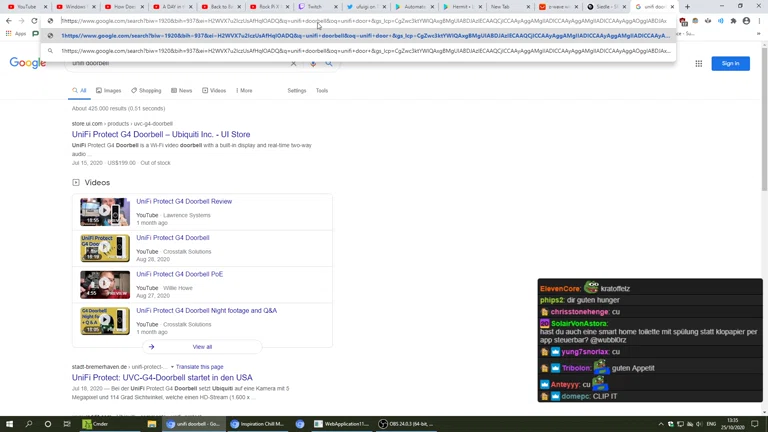
Task: Play Night footage Q&A thumbnail
Action: (x=105, y=321)
